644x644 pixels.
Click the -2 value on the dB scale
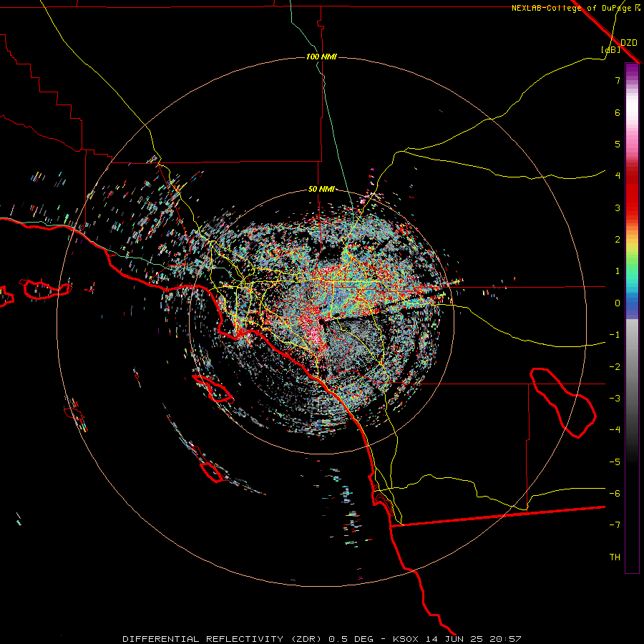coord(615,367)
